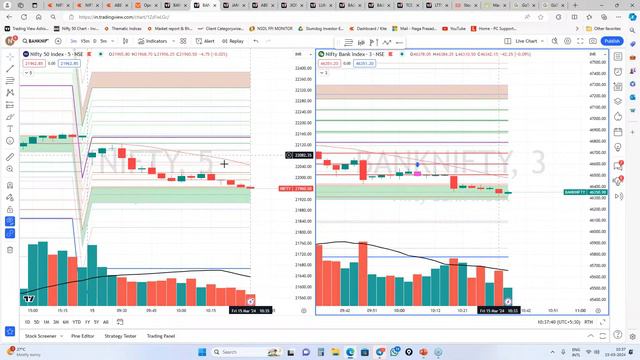Screen dimensions: 640x360
Task: Open Go to date calendar icon
Action: (x=120, y=322)
